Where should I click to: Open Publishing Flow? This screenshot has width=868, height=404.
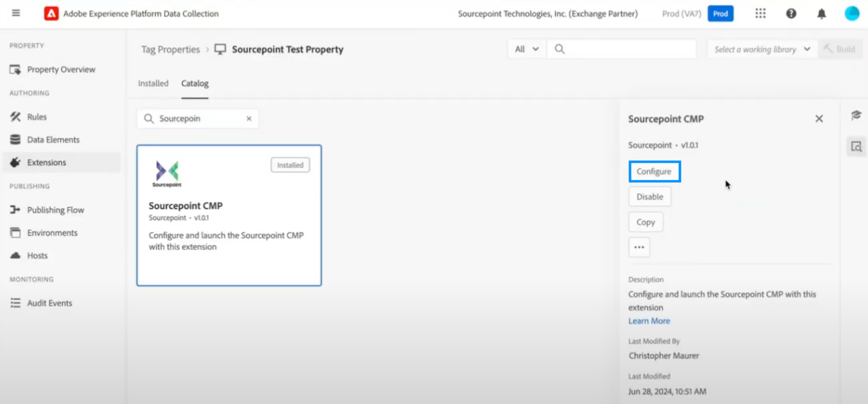(55, 210)
